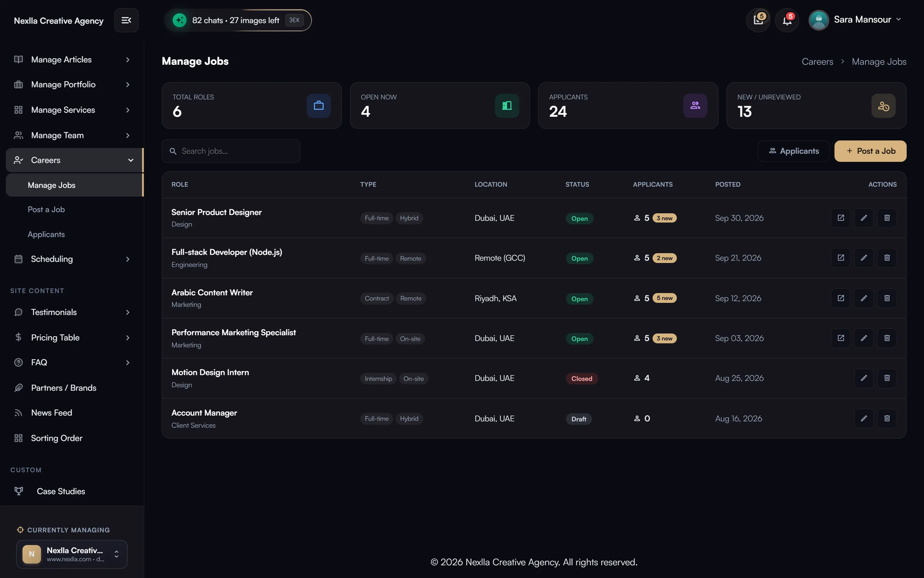Click the Post a Job button
This screenshot has height=578, width=924.
coord(870,151)
